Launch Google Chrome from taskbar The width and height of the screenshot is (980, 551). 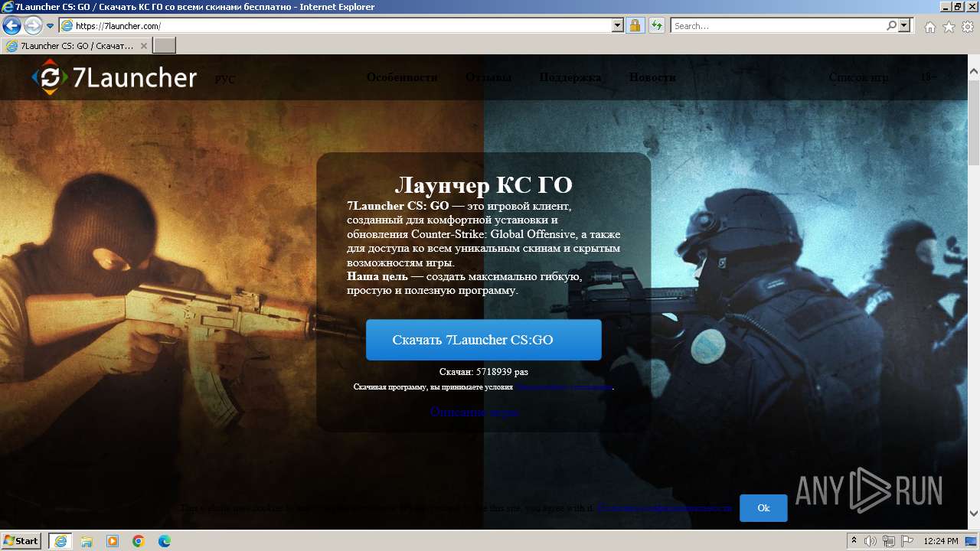coord(139,541)
